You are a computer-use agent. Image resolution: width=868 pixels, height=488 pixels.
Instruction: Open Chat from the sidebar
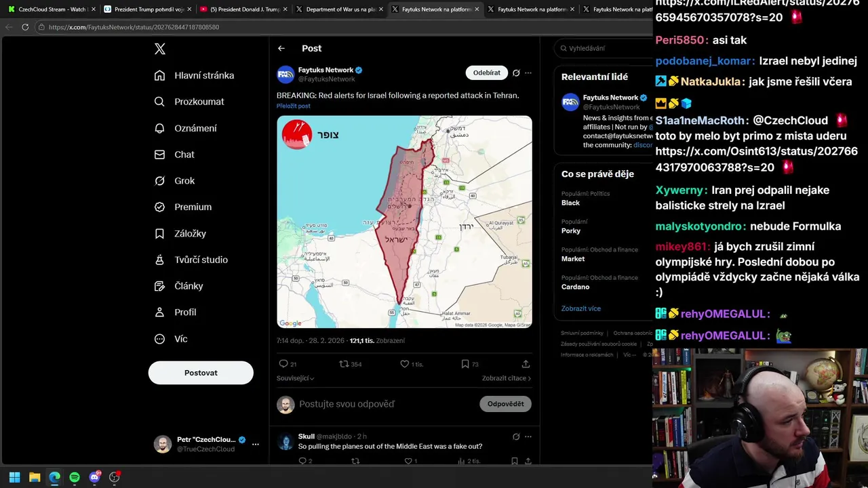coord(174,155)
